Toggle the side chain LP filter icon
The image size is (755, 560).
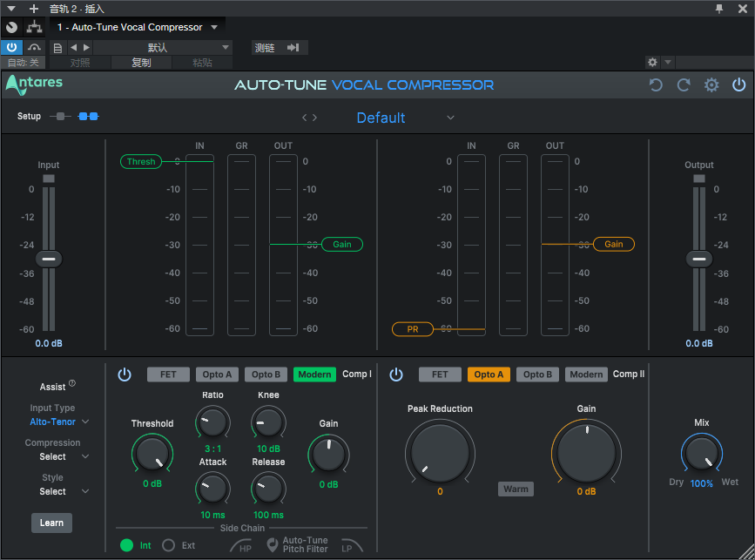(352, 545)
